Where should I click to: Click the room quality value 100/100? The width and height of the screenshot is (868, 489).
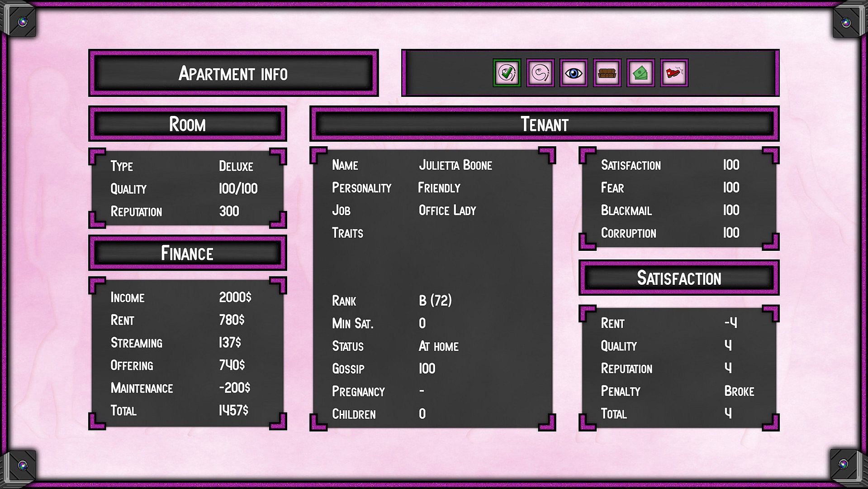pos(238,188)
